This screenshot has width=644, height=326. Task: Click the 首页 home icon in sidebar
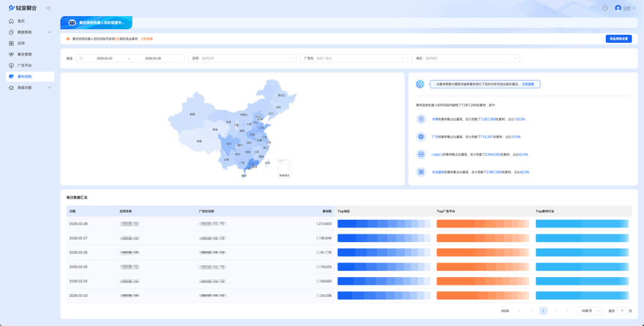[11, 21]
